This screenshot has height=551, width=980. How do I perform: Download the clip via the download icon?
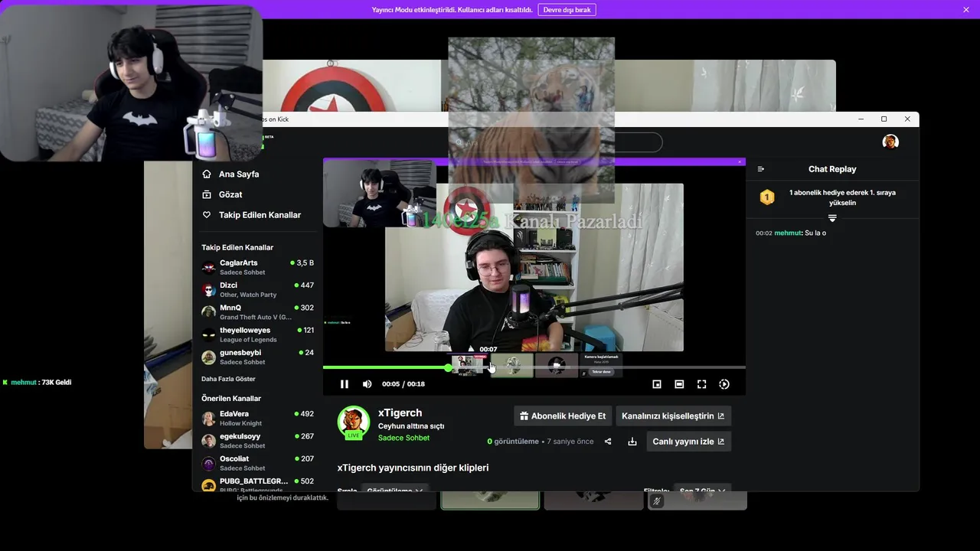632,442
